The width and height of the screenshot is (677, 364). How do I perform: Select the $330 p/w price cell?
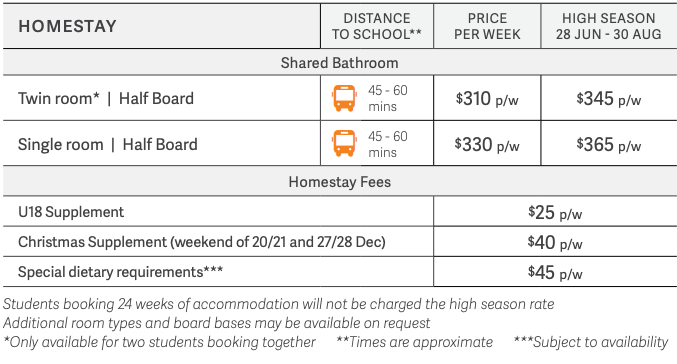coord(487,145)
